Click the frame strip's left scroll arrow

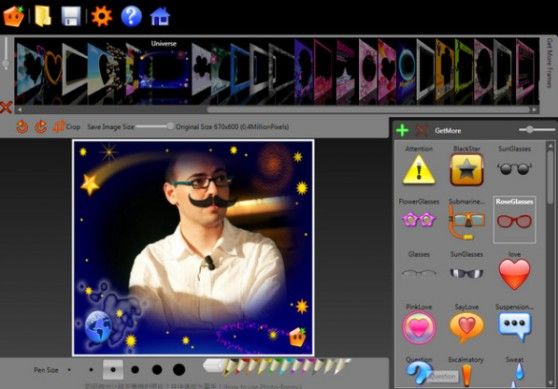20,110
